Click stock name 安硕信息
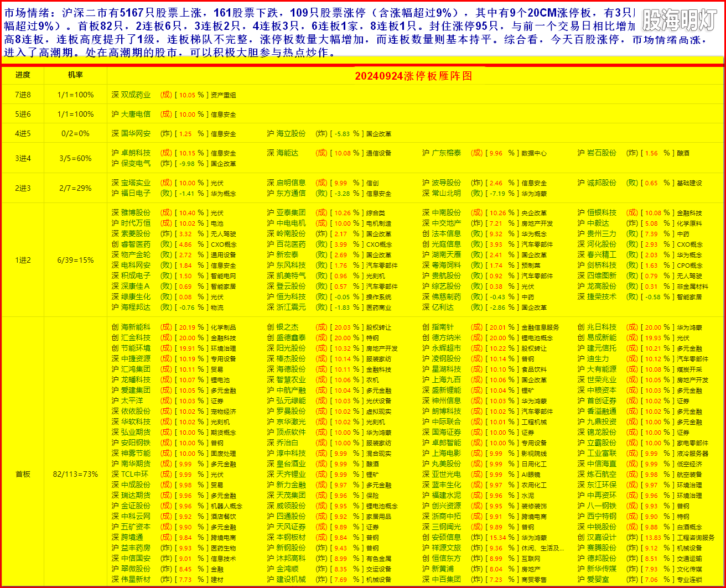This screenshot has width=726, height=588. [x=447, y=537]
